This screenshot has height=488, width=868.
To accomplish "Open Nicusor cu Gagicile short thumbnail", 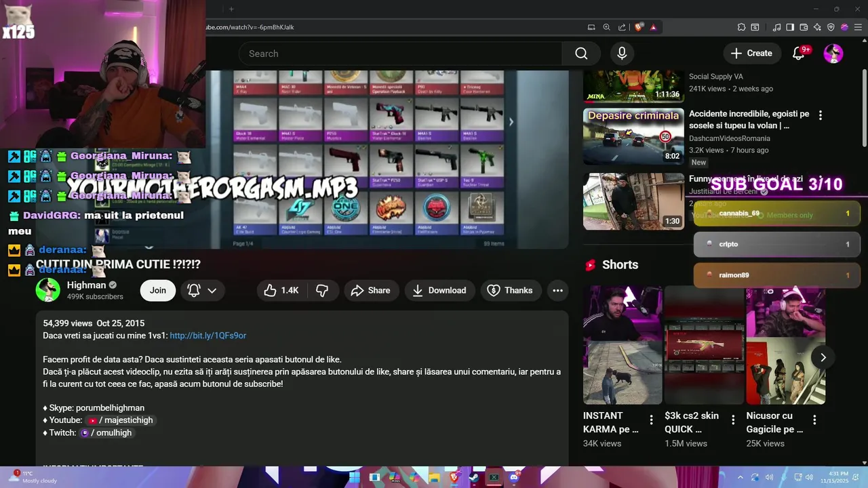I will [x=786, y=345].
